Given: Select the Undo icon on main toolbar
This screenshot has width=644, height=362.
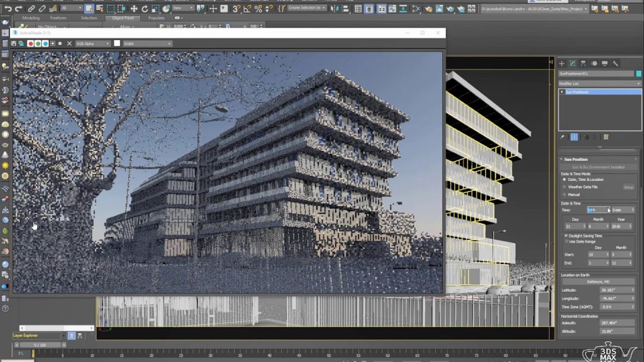Looking at the screenshot, I should 9,9.
